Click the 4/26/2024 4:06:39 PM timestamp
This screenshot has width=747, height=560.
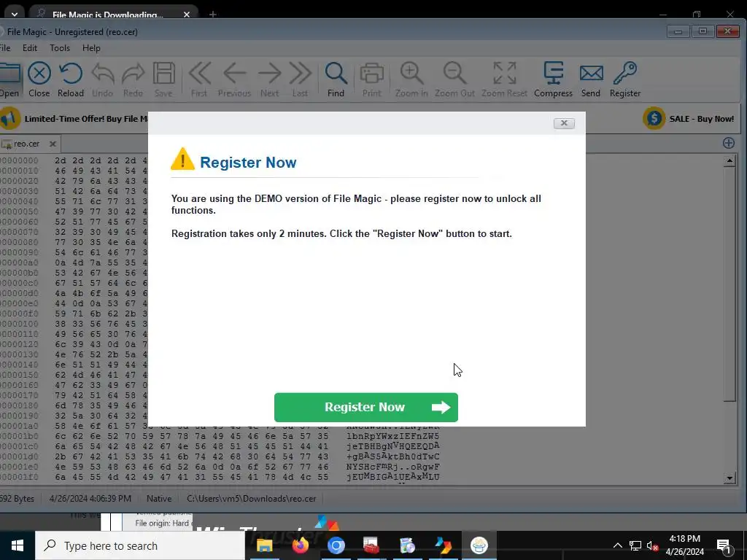pyautogui.click(x=90, y=499)
